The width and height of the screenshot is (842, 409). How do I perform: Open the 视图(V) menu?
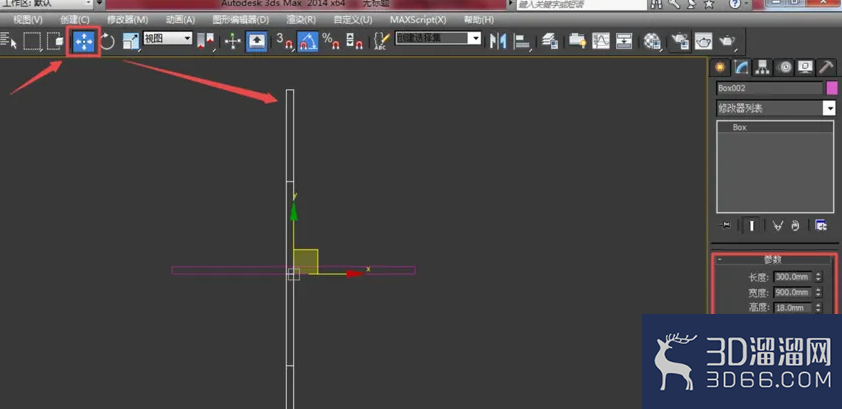click(x=28, y=20)
